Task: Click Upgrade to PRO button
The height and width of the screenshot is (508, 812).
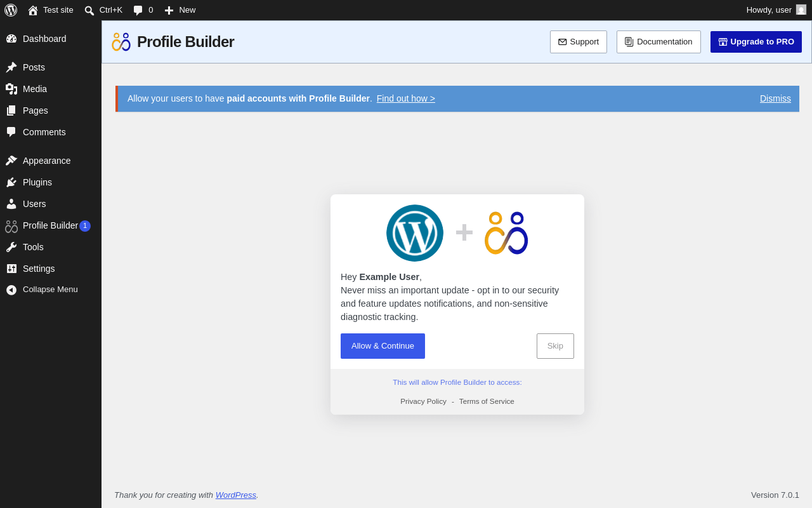Action: [x=756, y=42]
